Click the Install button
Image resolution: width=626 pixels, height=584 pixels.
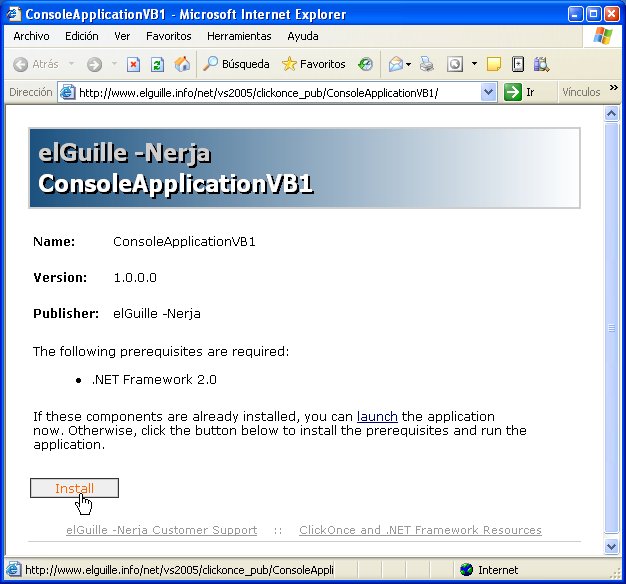tap(74, 488)
